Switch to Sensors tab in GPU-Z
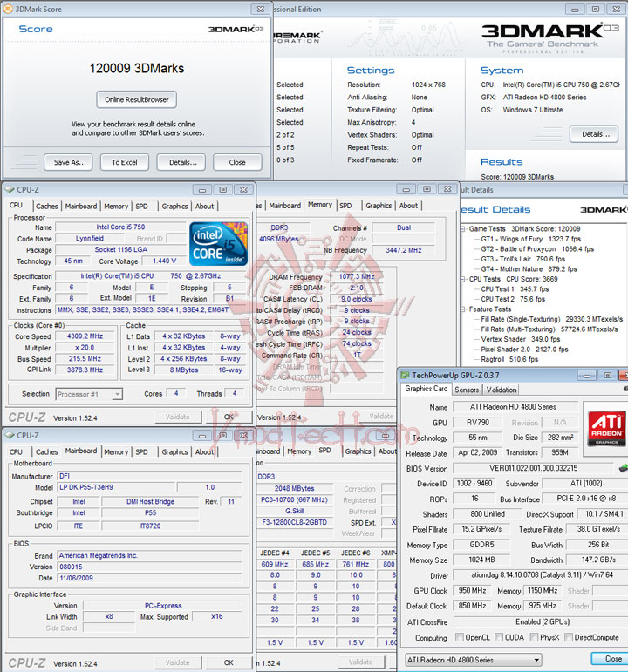 (x=467, y=390)
